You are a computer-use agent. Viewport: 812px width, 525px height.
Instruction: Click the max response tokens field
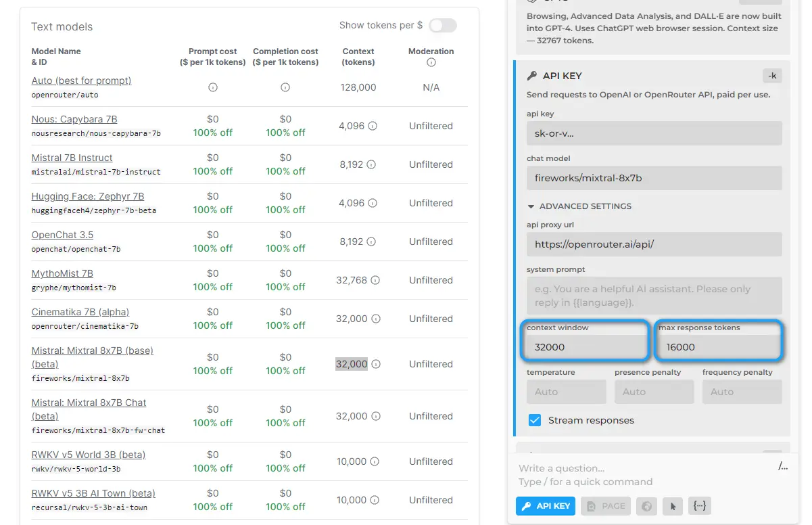718,347
